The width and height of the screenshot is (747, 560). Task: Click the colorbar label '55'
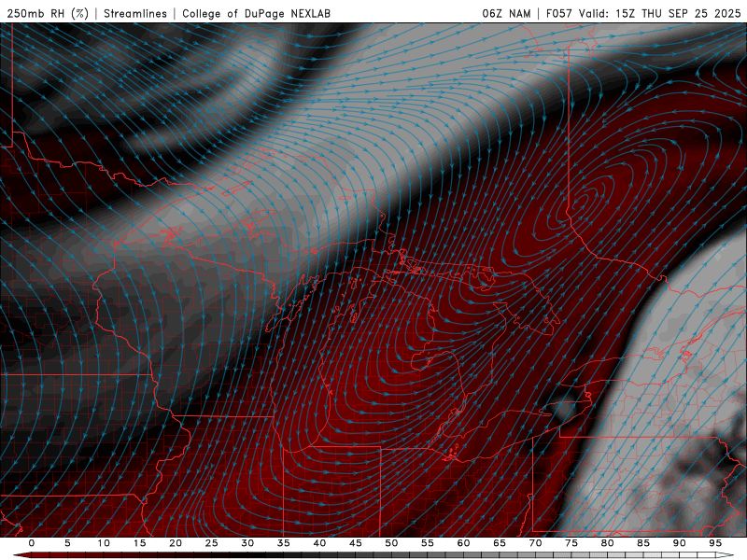pos(428,543)
